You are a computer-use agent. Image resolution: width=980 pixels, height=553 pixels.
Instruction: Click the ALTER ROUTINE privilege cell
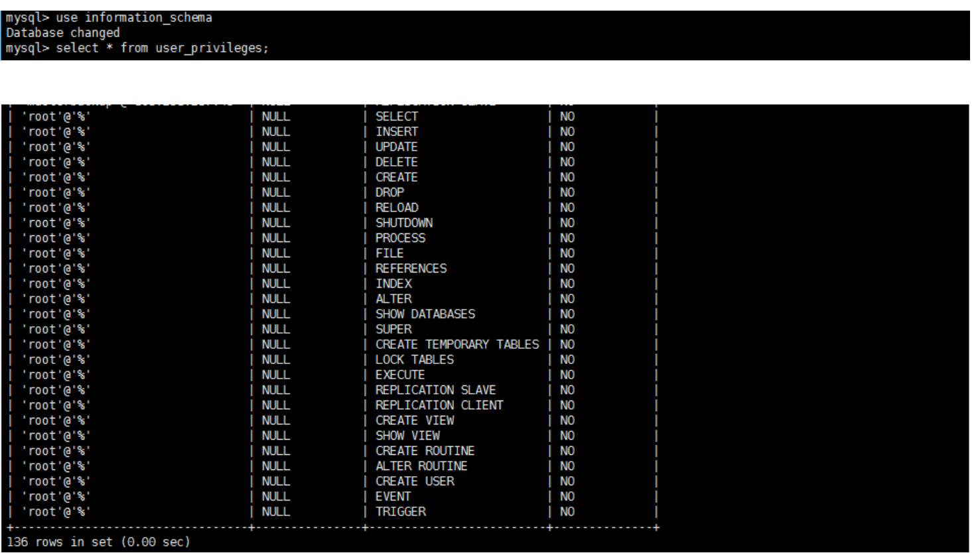(421, 466)
